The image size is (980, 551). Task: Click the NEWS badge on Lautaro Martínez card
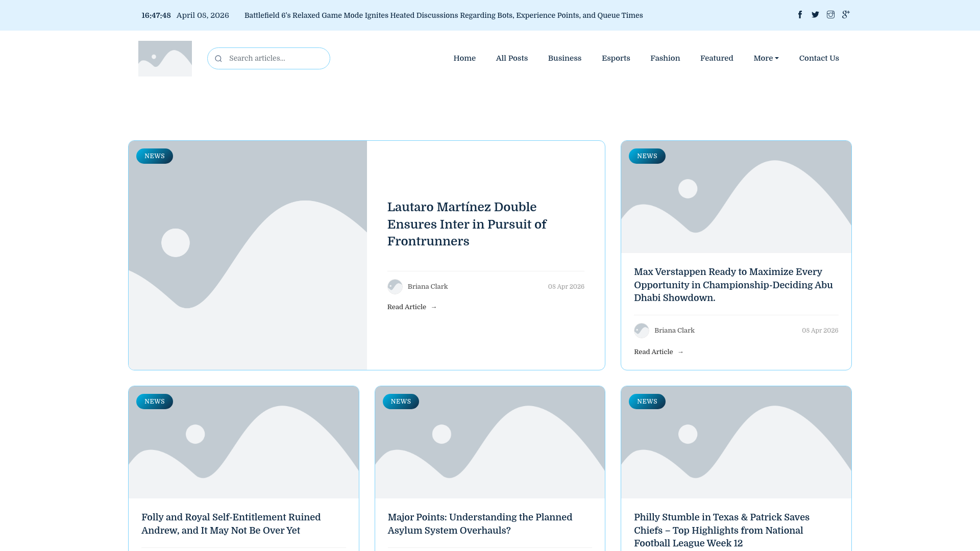155,156
